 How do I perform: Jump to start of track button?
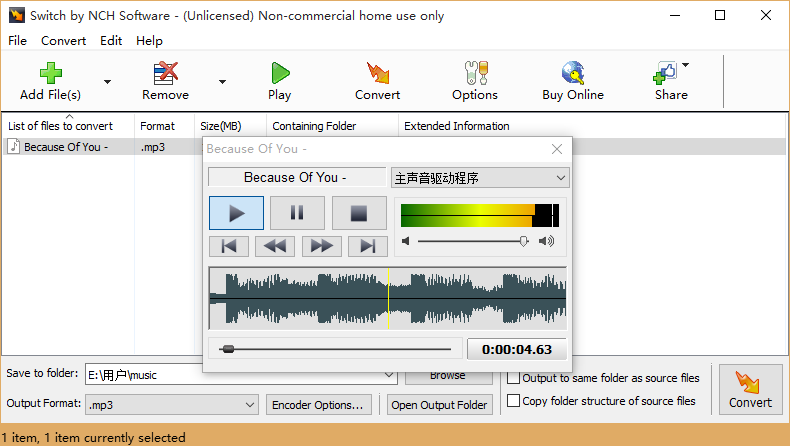229,246
